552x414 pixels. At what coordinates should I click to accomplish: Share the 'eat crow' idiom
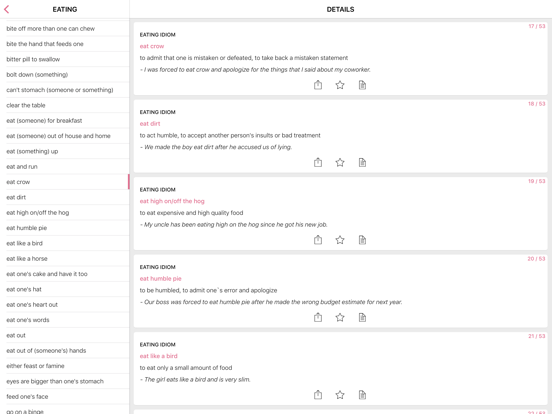click(x=318, y=85)
